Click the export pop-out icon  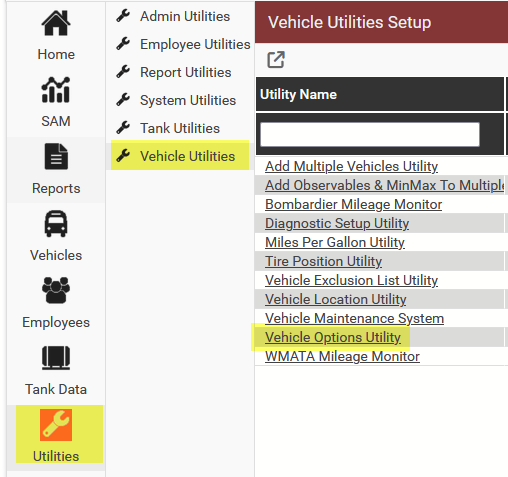click(x=276, y=60)
